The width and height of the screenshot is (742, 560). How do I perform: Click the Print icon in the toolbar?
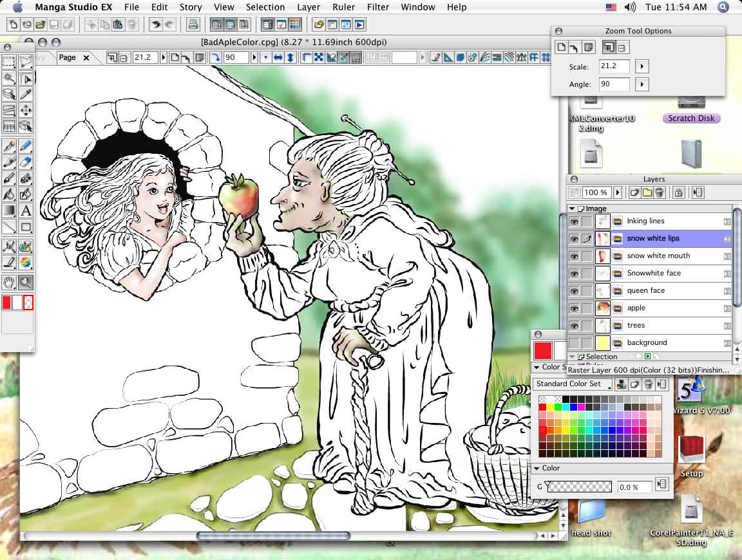193,24
